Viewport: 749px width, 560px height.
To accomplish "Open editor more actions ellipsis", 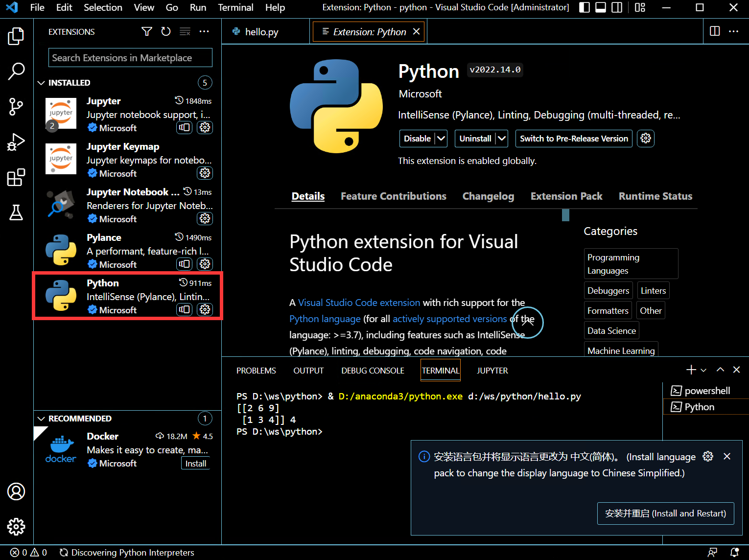I will (733, 31).
